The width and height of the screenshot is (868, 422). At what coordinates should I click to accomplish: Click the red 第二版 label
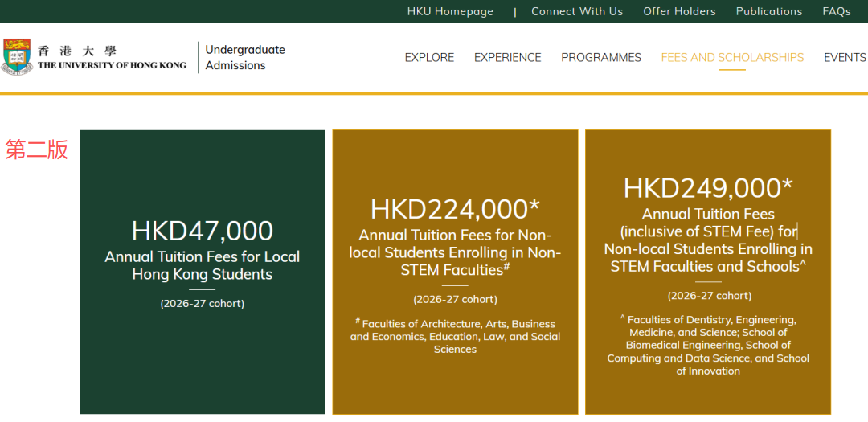(36, 150)
